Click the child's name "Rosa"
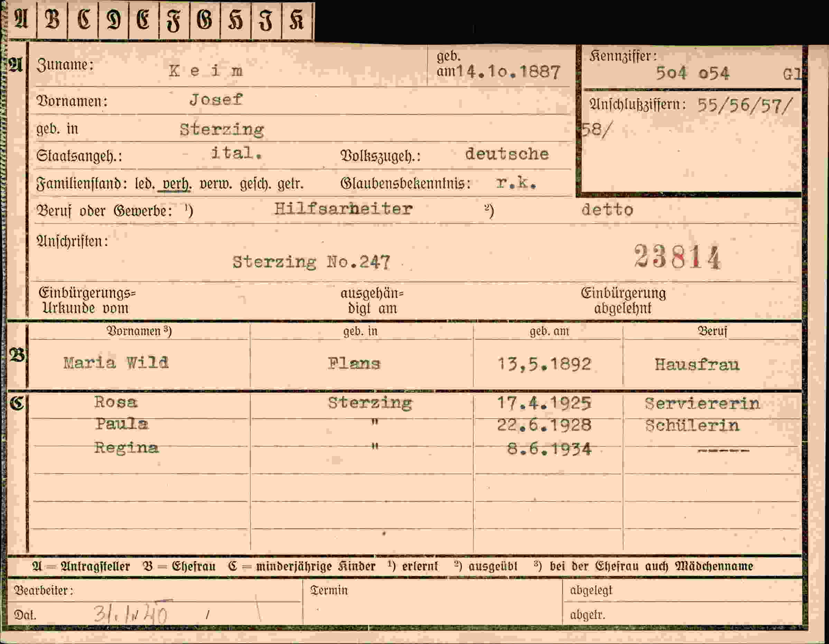Image resolution: width=829 pixels, height=644 pixels. [x=116, y=402]
